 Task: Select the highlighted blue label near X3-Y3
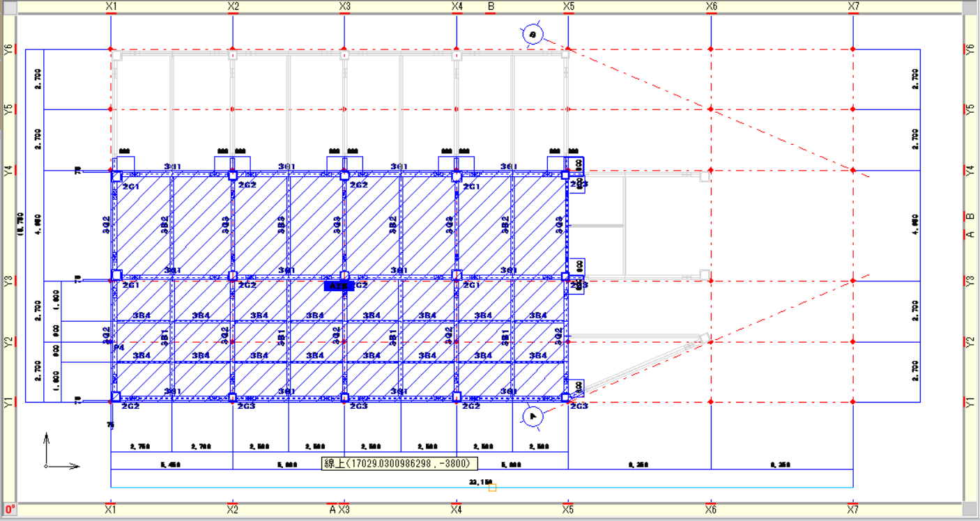(x=339, y=286)
